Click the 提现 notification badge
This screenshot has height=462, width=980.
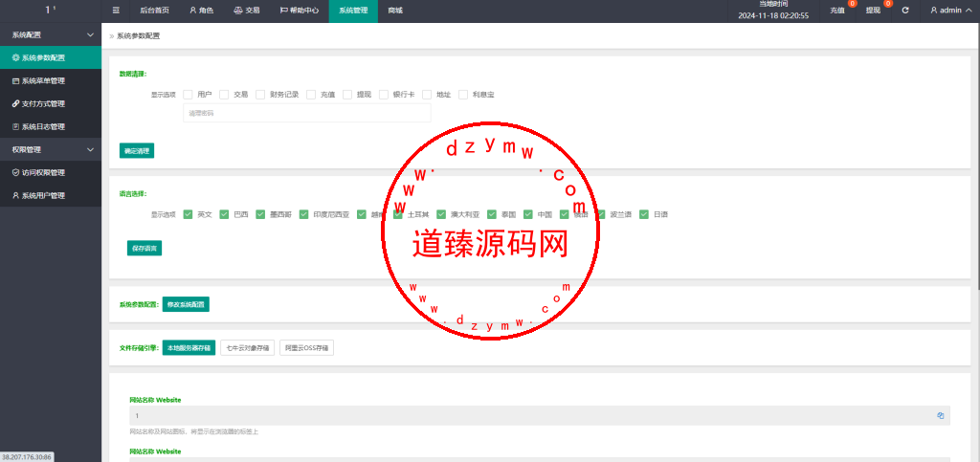[x=888, y=4]
